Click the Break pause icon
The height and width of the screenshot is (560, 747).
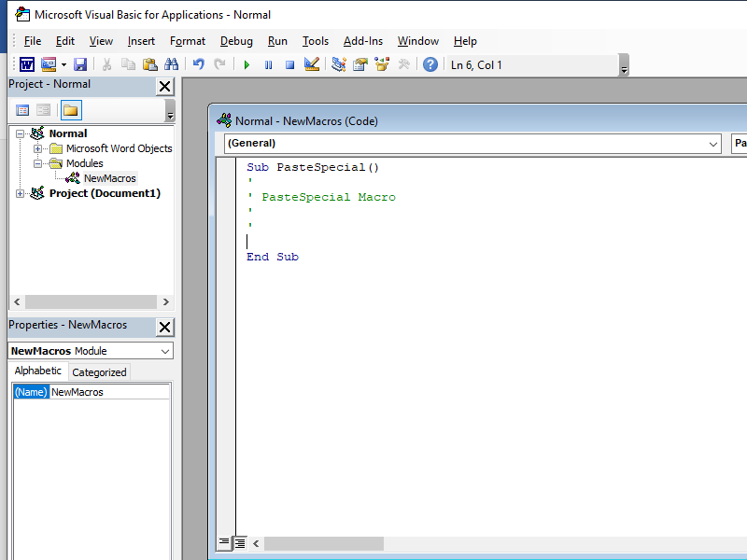268,64
